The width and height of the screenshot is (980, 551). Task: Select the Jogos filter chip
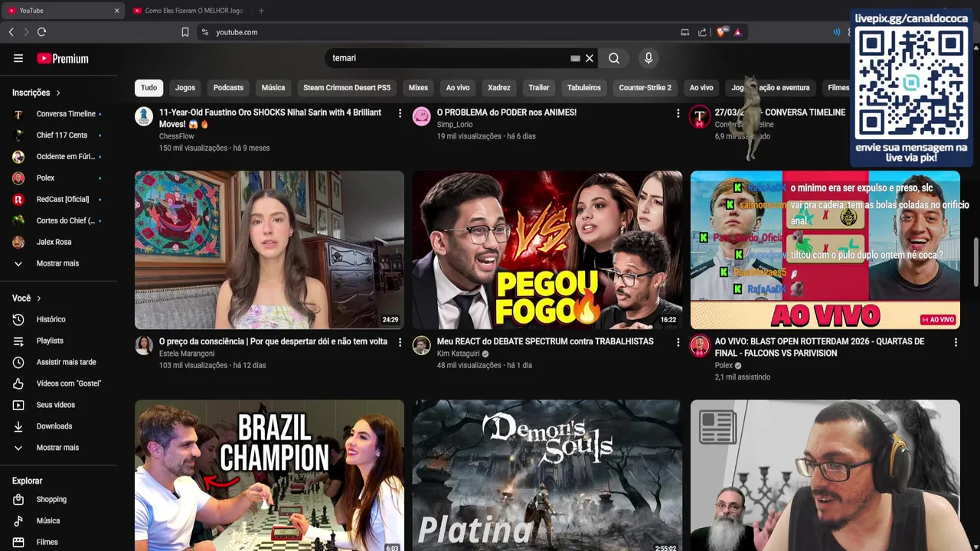185,87
